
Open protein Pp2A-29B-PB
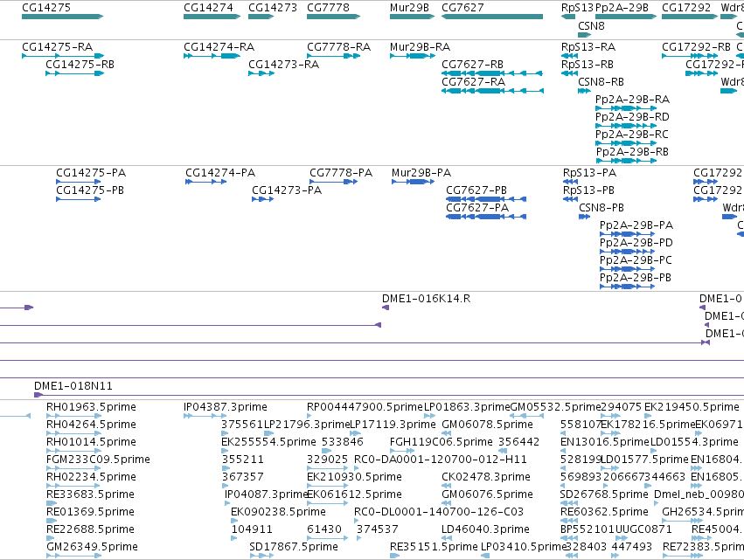(636, 279)
